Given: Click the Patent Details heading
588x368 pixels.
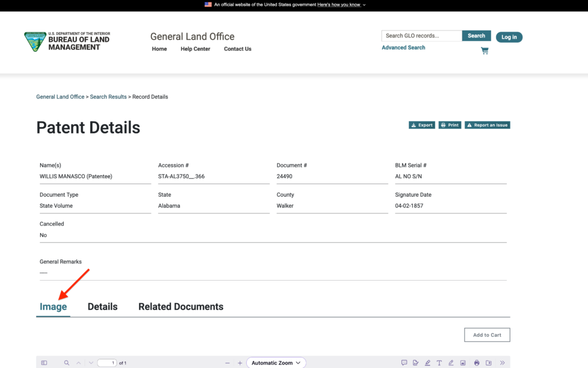Looking at the screenshot, I should click(x=88, y=128).
